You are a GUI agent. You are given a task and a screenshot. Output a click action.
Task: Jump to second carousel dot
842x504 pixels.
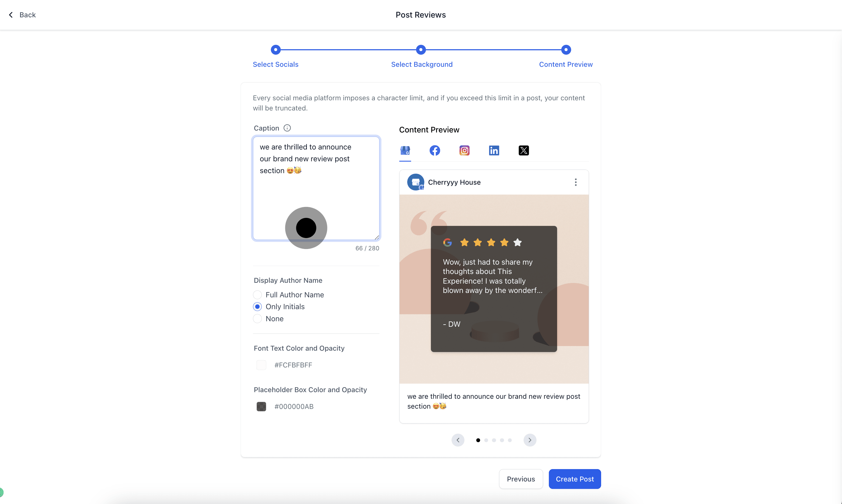pos(486,440)
